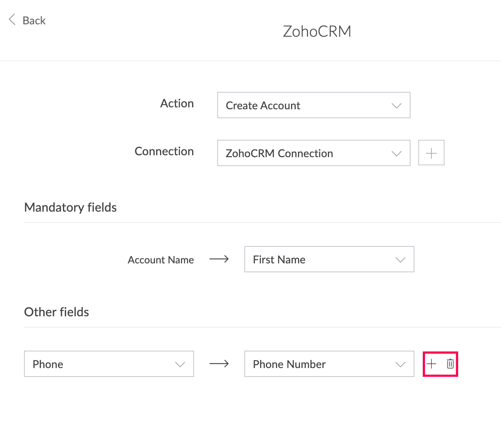Click the Back chevron arrow icon
The width and height of the screenshot is (501, 448).
12,20
